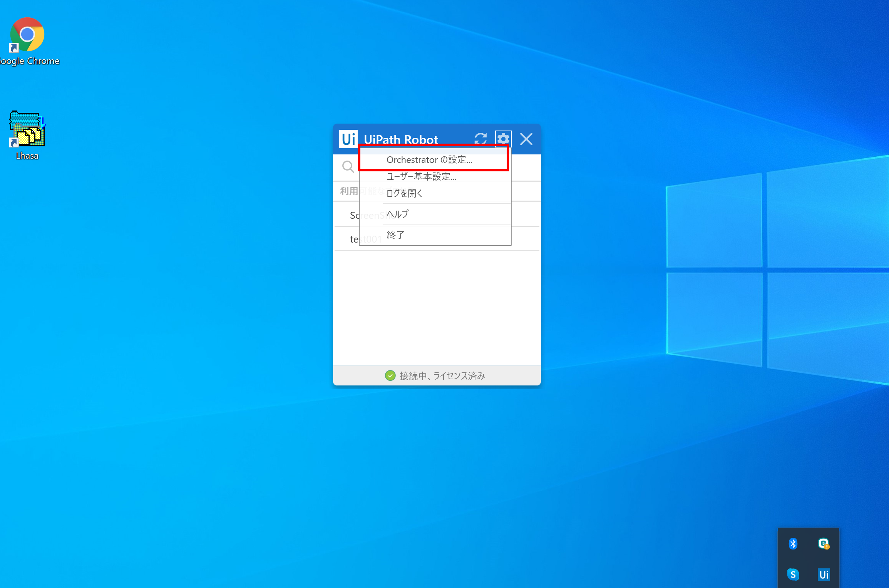Click the green connection status icon
Screen dimensions: 889x588
coord(390,375)
